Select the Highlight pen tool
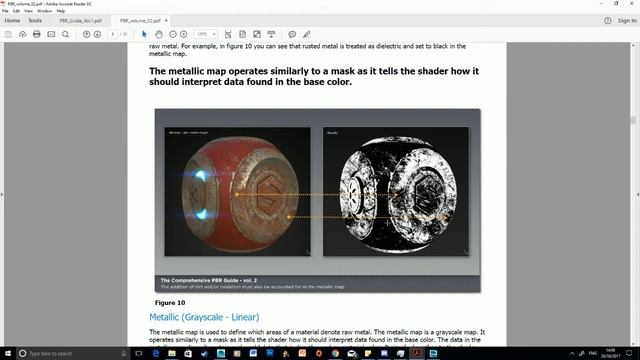Viewport: 640px width, 360px height. pos(307,34)
